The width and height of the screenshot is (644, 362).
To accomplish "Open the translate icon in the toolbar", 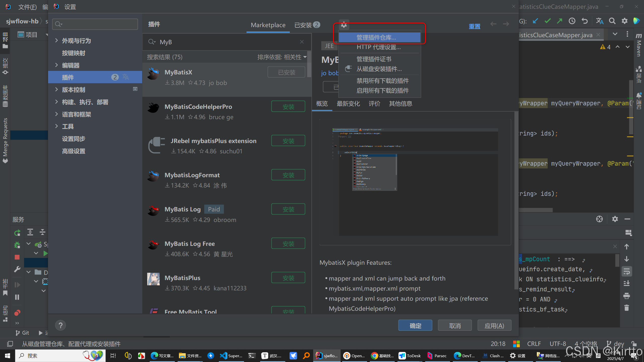I will click(599, 21).
